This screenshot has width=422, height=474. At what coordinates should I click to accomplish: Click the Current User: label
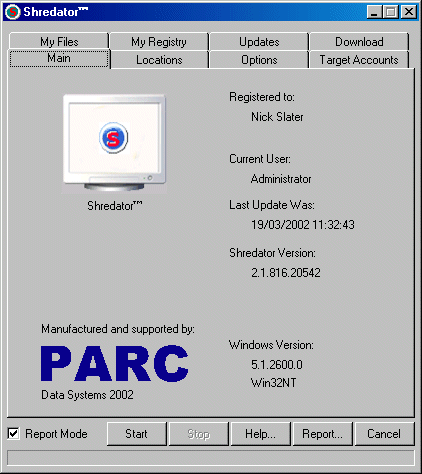click(260, 159)
